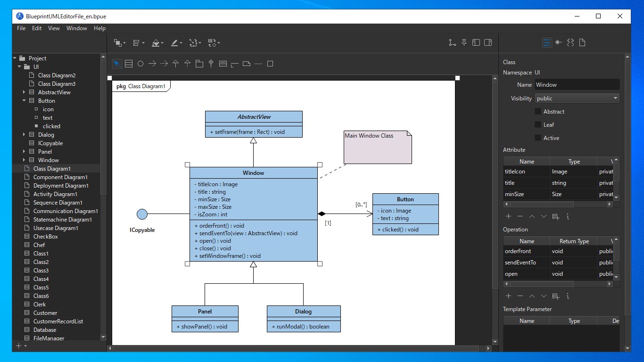Open the Window menu
Viewport: 644px width, 362px height.
(76, 28)
